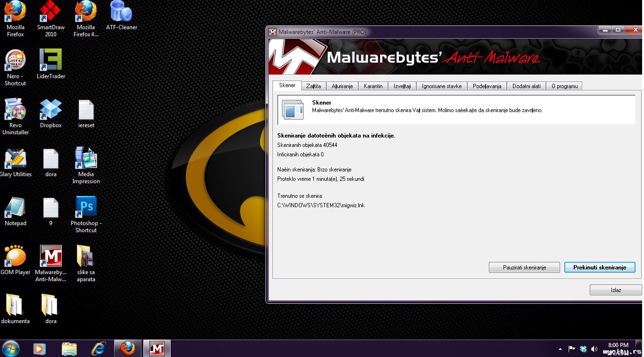Select the dora file beside Glary Utilities
The image size is (644, 357).
point(51,163)
